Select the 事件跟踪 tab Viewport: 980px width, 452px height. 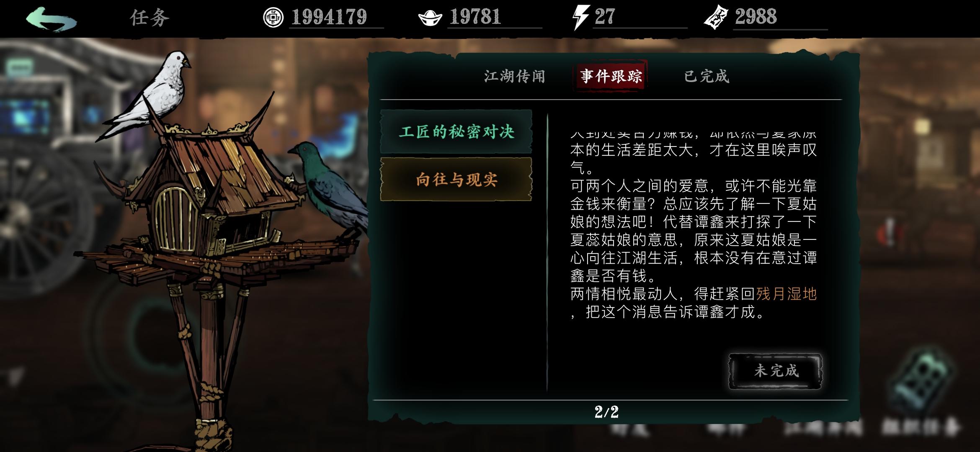click(x=611, y=77)
